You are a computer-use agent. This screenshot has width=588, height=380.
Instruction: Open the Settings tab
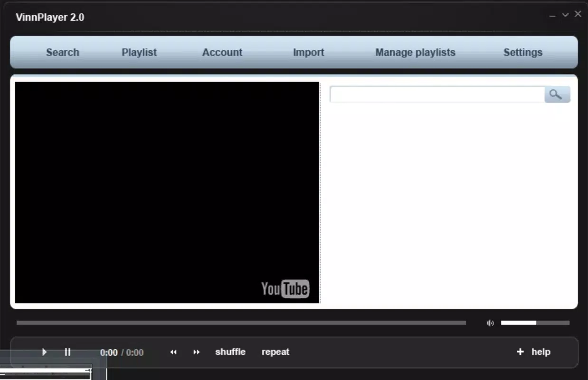(523, 52)
